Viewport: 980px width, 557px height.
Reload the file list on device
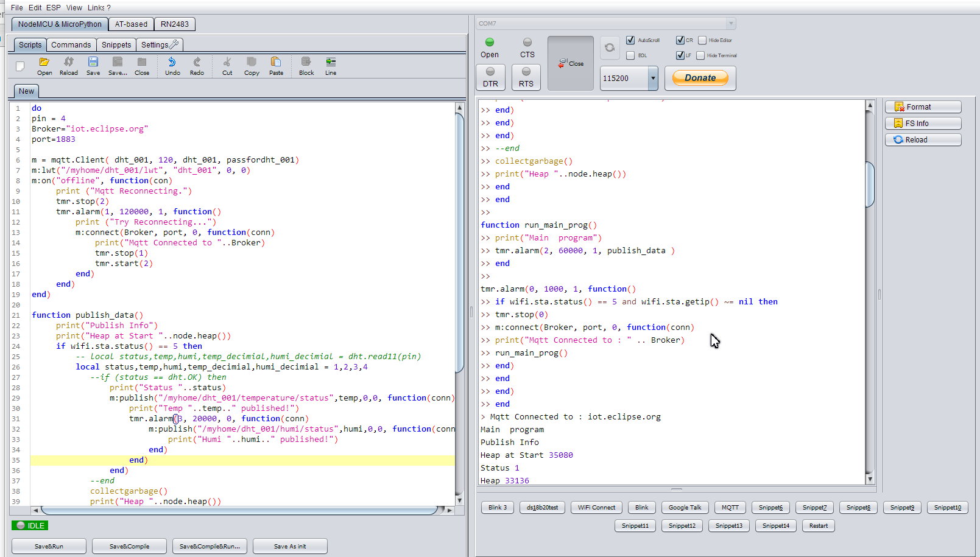[923, 140]
